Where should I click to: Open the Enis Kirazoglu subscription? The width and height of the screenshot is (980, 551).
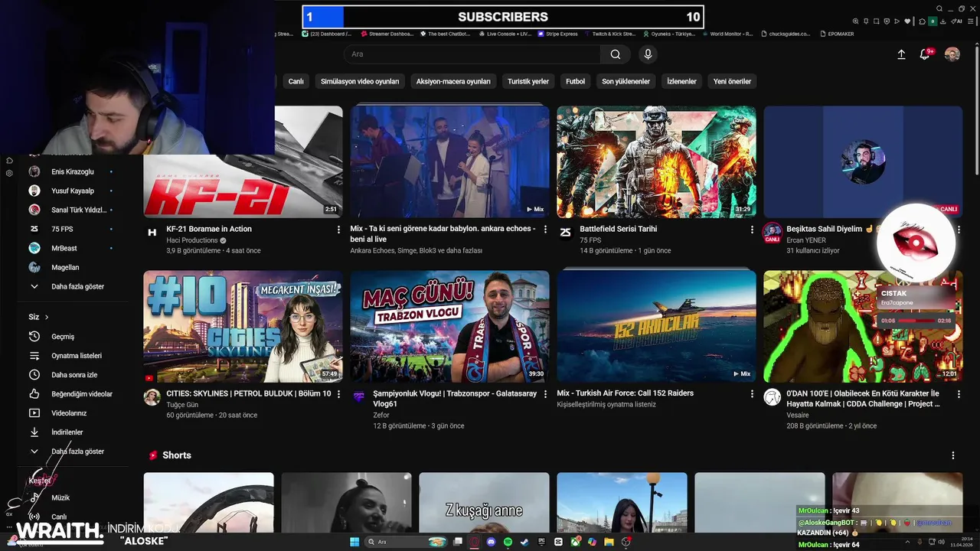(x=71, y=171)
